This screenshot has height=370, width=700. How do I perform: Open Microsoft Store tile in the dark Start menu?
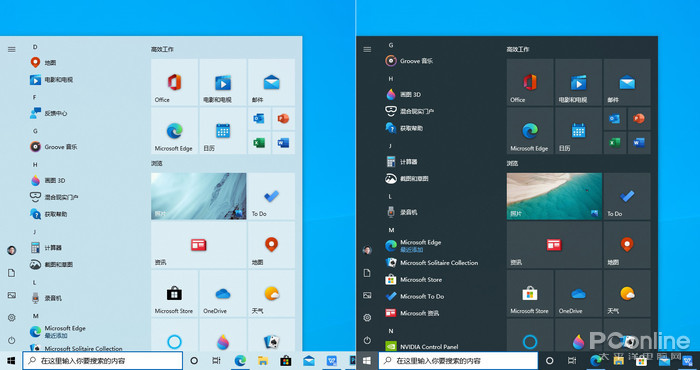530,293
